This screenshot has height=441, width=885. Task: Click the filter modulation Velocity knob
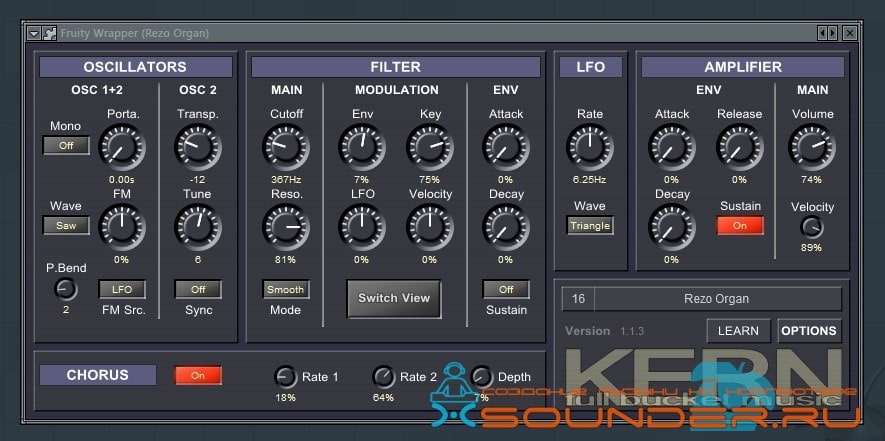click(x=430, y=227)
